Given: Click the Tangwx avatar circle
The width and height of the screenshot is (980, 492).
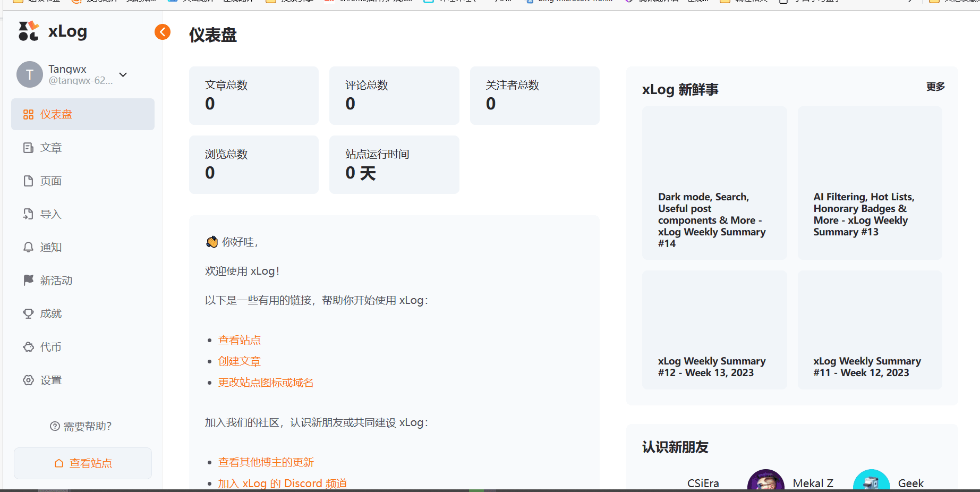Looking at the screenshot, I should [30, 74].
